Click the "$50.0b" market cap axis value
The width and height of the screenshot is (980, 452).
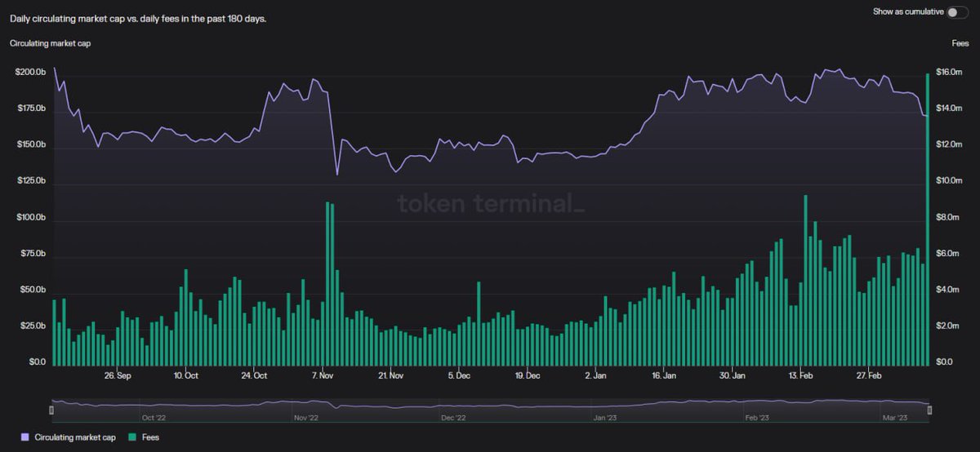[x=32, y=290]
